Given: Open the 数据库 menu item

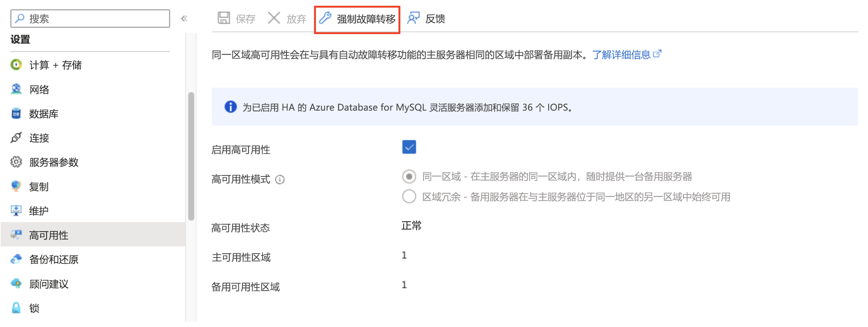Looking at the screenshot, I should click(44, 114).
